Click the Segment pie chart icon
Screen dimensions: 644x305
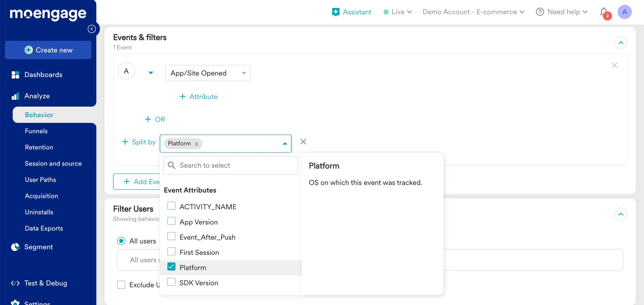(x=15, y=247)
